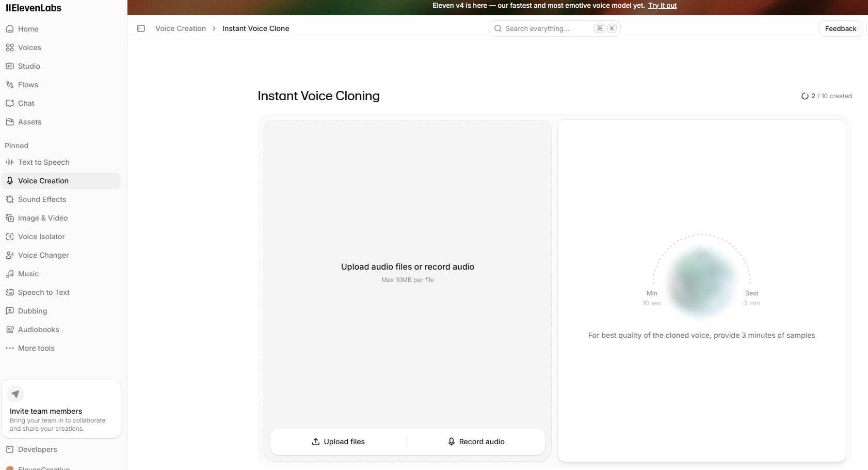Open the Developers menu item

(x=61, y=449)
